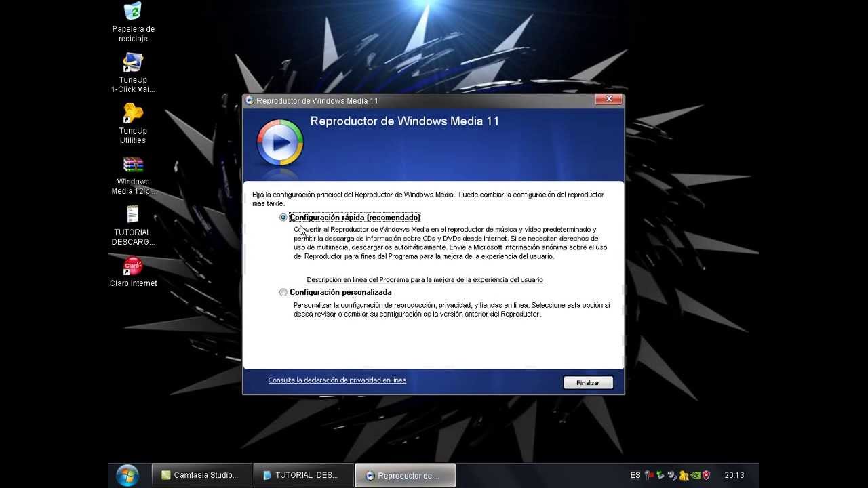Open the Descripción en línea del Programa link
868x488 pixels.
pos(425,279)
